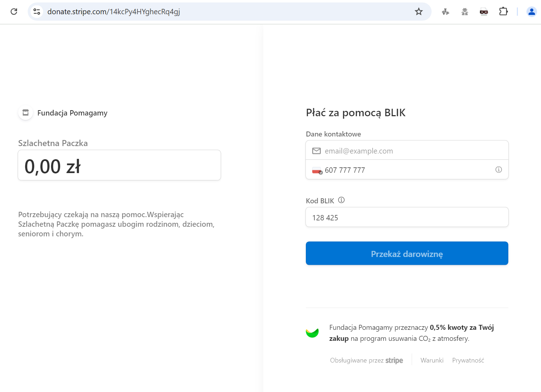Click the gray spy extension icon

pyautogui.click(x=465, y=11)
